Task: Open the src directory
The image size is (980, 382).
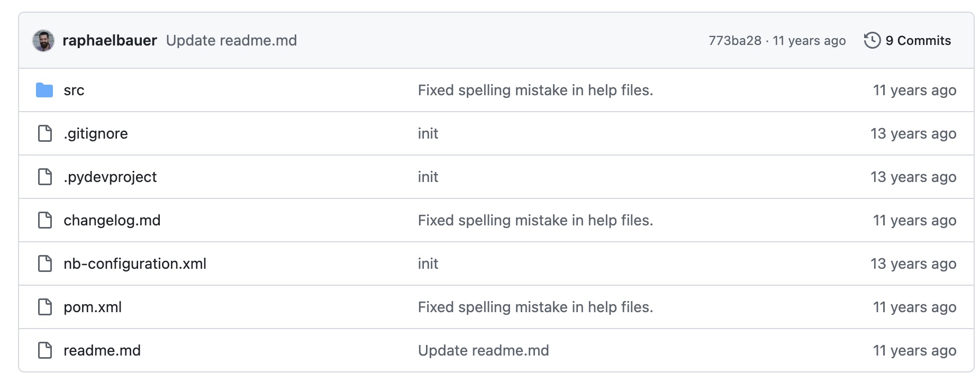Action: coord(74,90)
